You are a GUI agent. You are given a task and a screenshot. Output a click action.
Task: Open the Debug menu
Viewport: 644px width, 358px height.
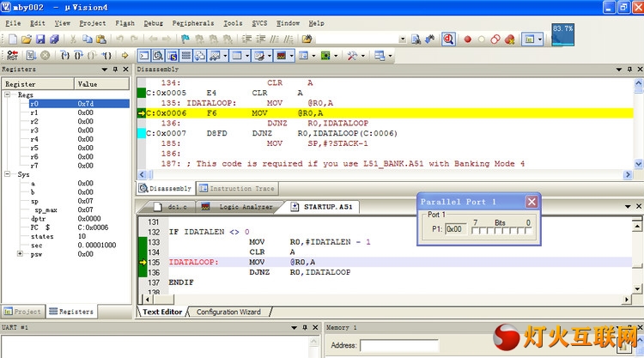coord(153,23)
